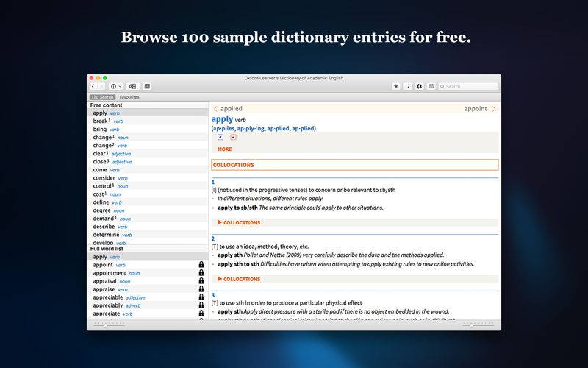Open the 'define' verb entry
The height and width of the screenshot is (368, 588).
click(148, 202)
